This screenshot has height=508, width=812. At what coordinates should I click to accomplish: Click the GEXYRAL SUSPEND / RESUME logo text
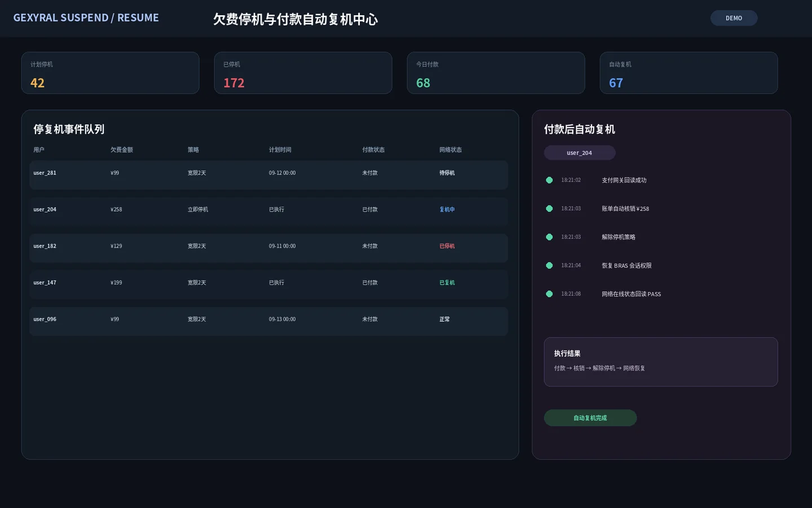point(86,18)
